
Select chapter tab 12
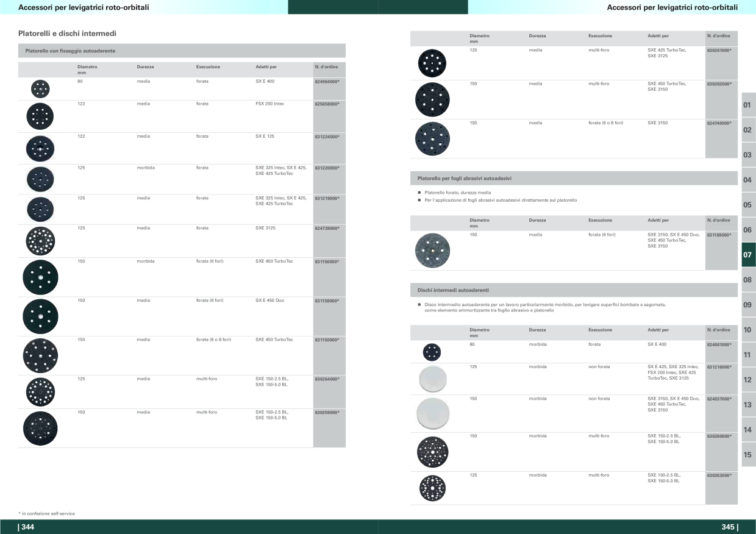(x=748, y=380)
